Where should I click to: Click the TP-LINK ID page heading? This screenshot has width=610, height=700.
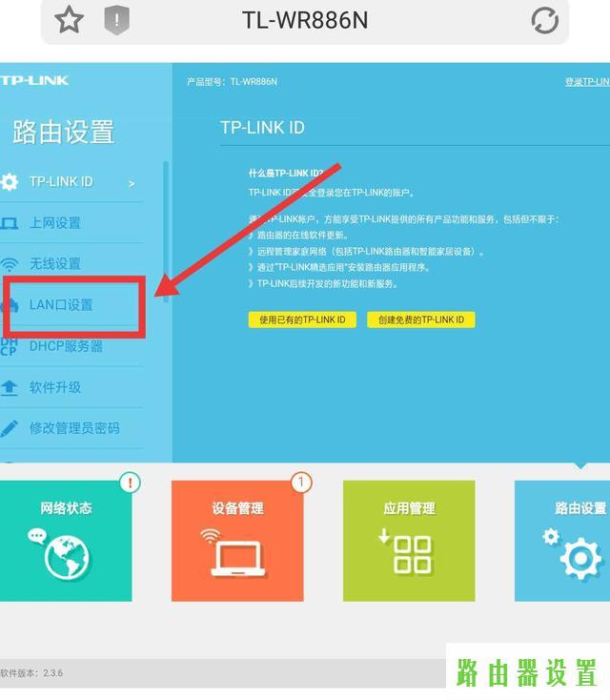(262, 128)
